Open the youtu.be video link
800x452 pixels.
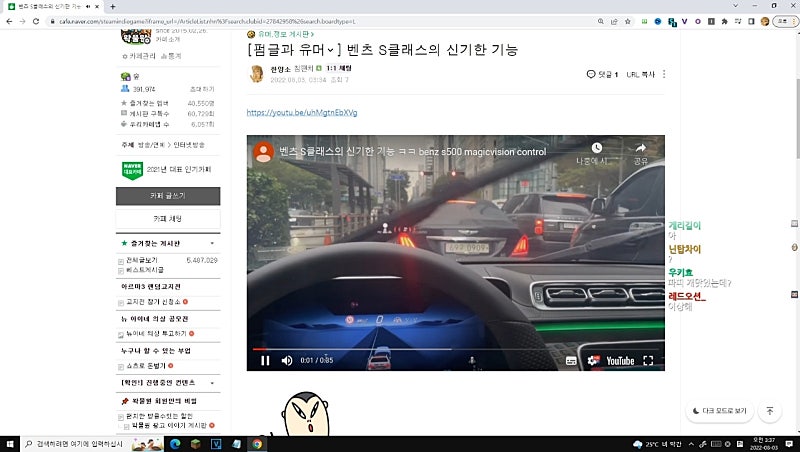tap(302, 113)
